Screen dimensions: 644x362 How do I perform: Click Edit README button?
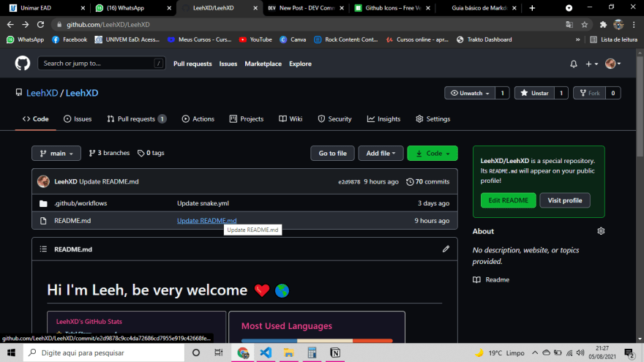(508, 200)
